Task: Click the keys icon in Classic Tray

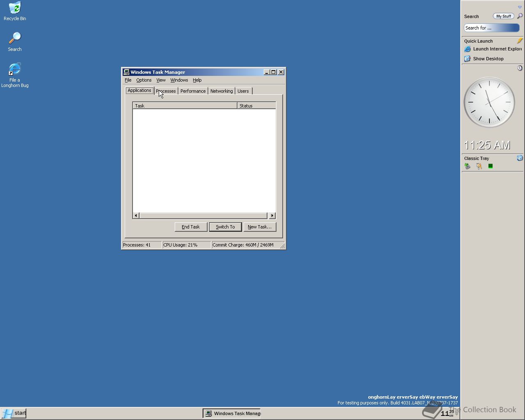Action: 479,166
